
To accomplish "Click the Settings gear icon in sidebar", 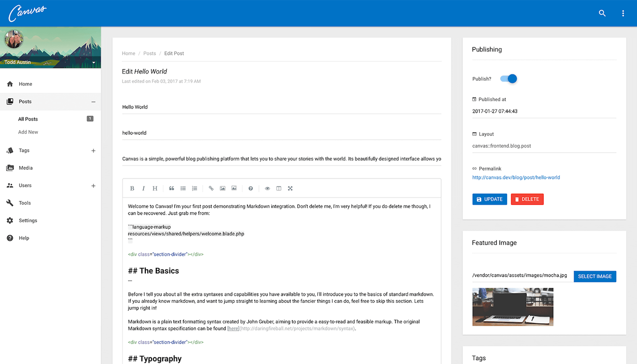I will pyautogui.click(x=10, y=220).
